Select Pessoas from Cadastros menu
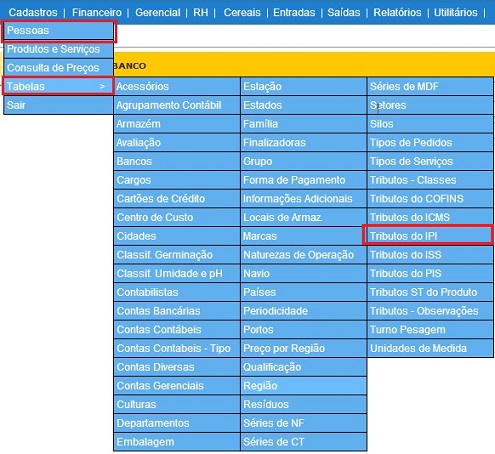 pyautogui.click(x=59, y=31)
